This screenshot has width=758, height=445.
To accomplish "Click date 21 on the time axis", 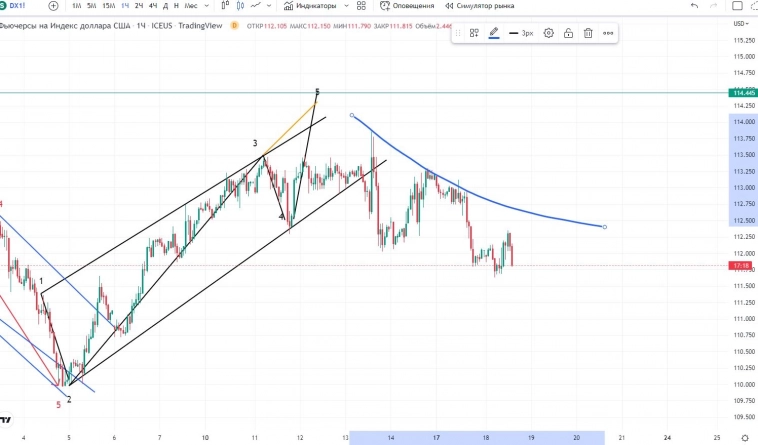I will point(621,438).
